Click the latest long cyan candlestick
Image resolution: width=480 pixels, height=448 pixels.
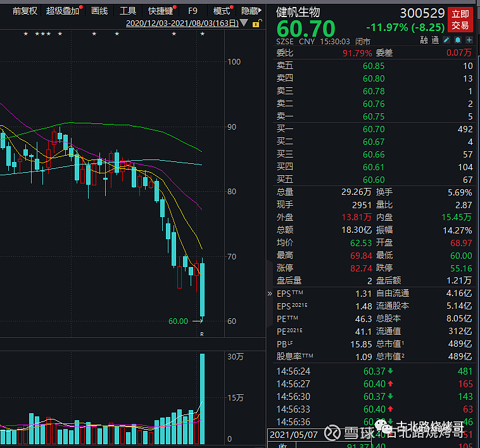coord(202,289)
